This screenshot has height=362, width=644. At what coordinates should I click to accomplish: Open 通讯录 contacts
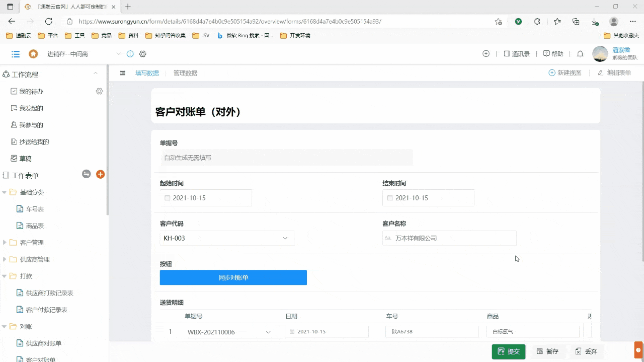point(517,54)
